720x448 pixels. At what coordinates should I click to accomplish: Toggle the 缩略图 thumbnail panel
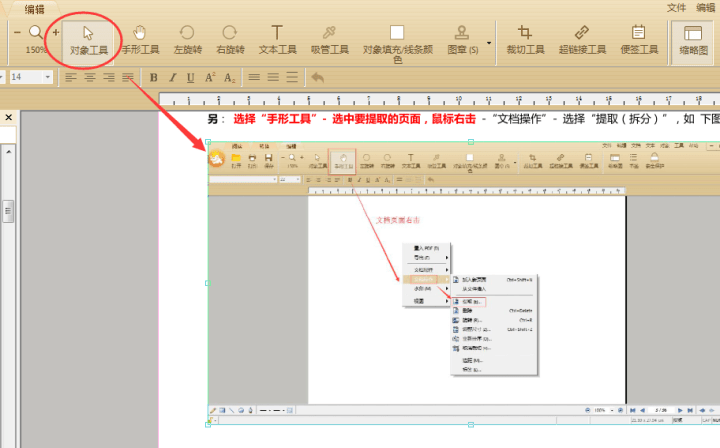pos(694,39)
